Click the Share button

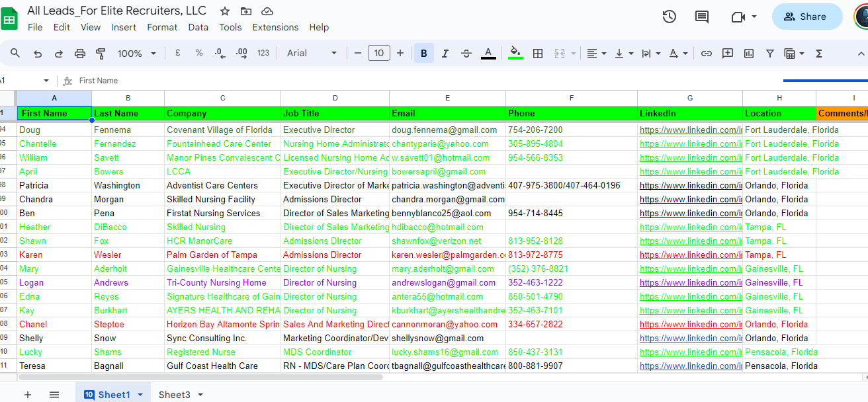pyautogui.click(x=807, y=17)
